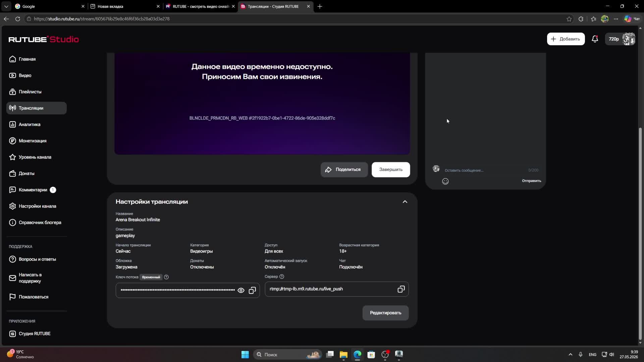
Task: Collapse the Настройки трансляции section
Action: tap(405, 202)
